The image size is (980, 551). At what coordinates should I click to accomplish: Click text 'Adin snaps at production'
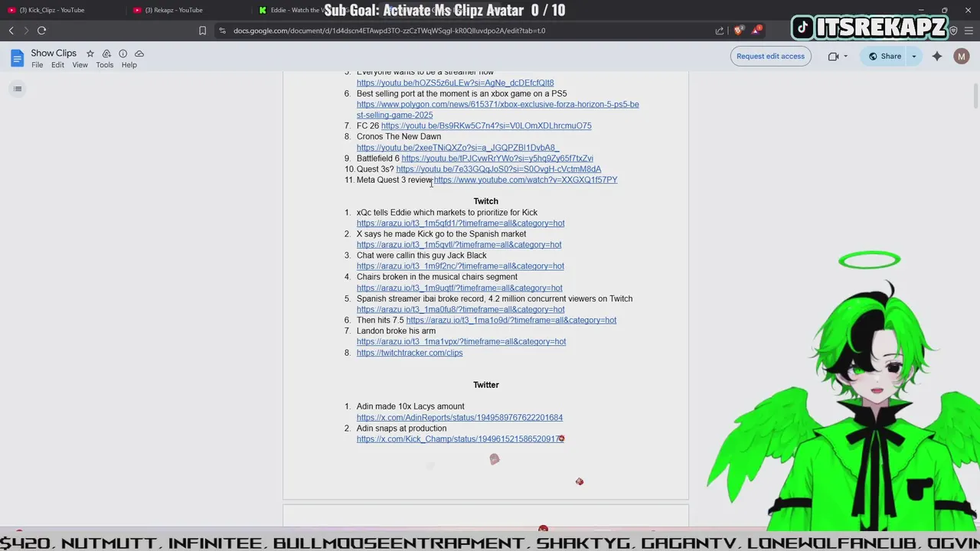click(x=401, y=429)
